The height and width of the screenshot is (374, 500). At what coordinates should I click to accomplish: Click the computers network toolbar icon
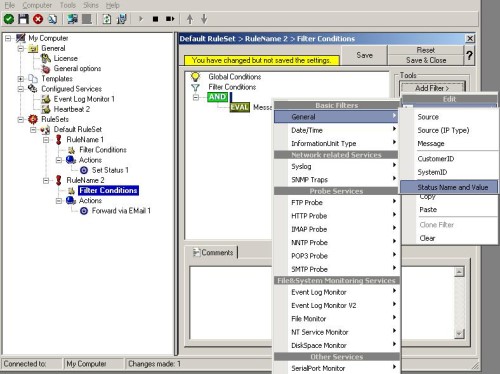[72, 19]
